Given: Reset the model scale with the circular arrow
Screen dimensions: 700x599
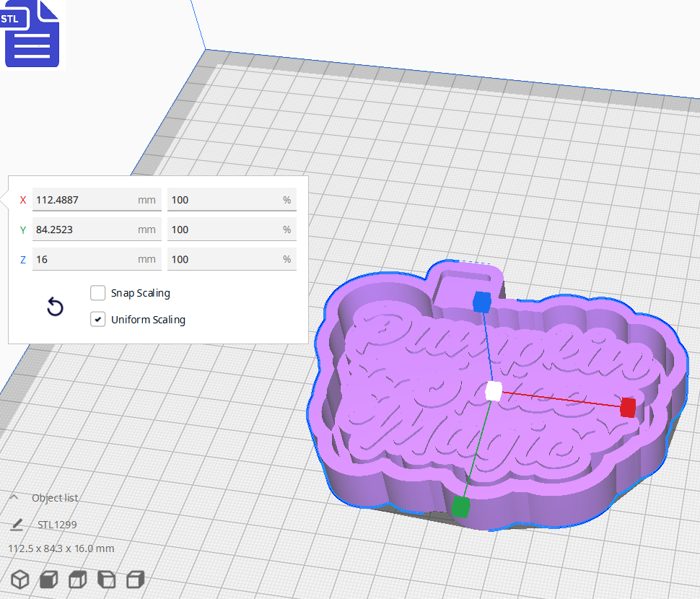Looking at the screenshot, I should pos(55,307).
